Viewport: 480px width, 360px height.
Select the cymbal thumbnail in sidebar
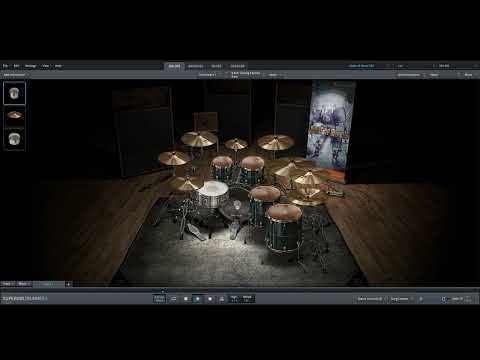(x=14, y=115)
